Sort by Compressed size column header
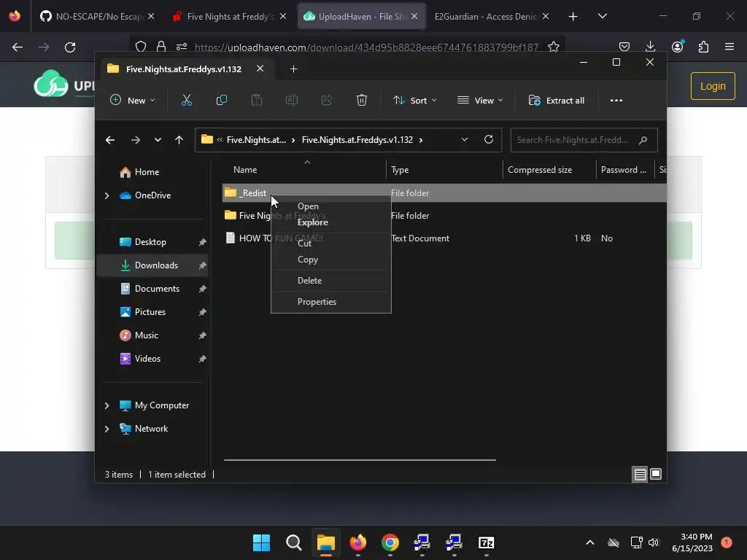This screenshot has width=747, height=560. tap(549, 169)
